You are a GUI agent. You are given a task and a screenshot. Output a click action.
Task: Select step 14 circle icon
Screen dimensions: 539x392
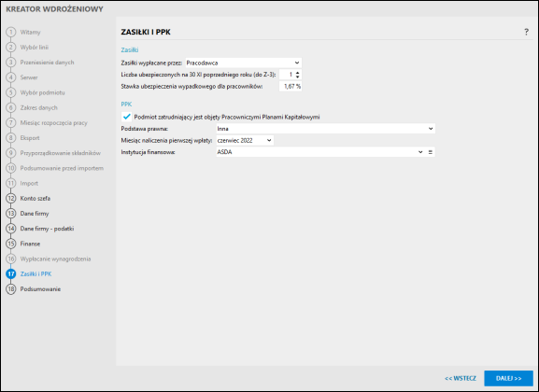click(x=11, y=229)
